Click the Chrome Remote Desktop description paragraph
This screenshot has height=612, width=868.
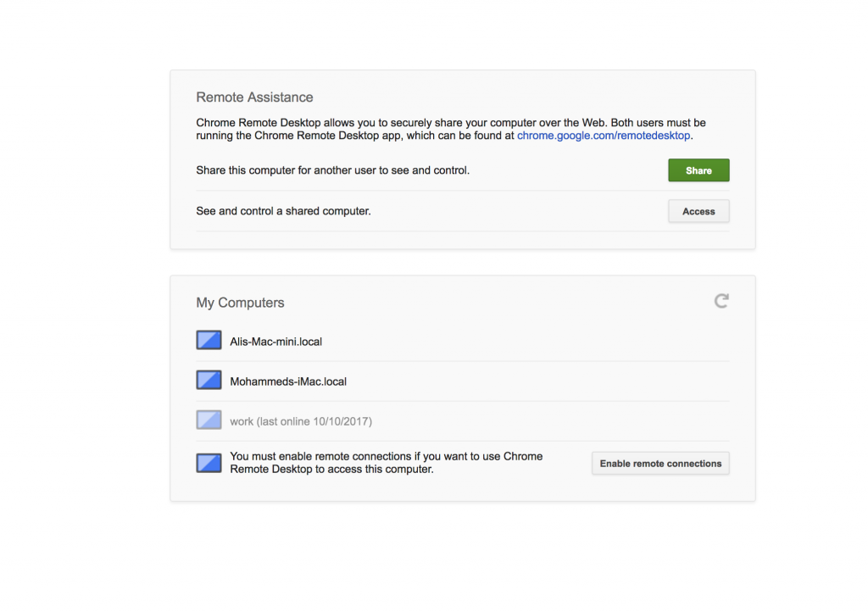(451, 129)
